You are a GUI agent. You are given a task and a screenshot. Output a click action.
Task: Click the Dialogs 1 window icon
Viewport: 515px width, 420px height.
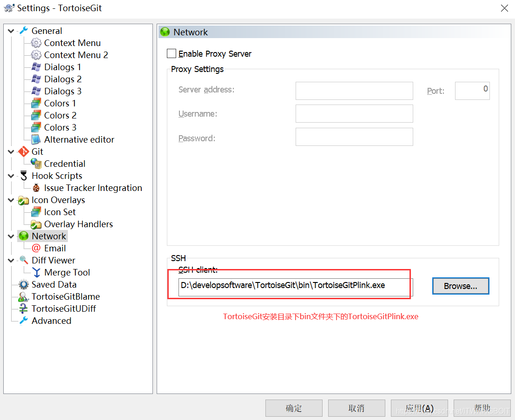36,67
